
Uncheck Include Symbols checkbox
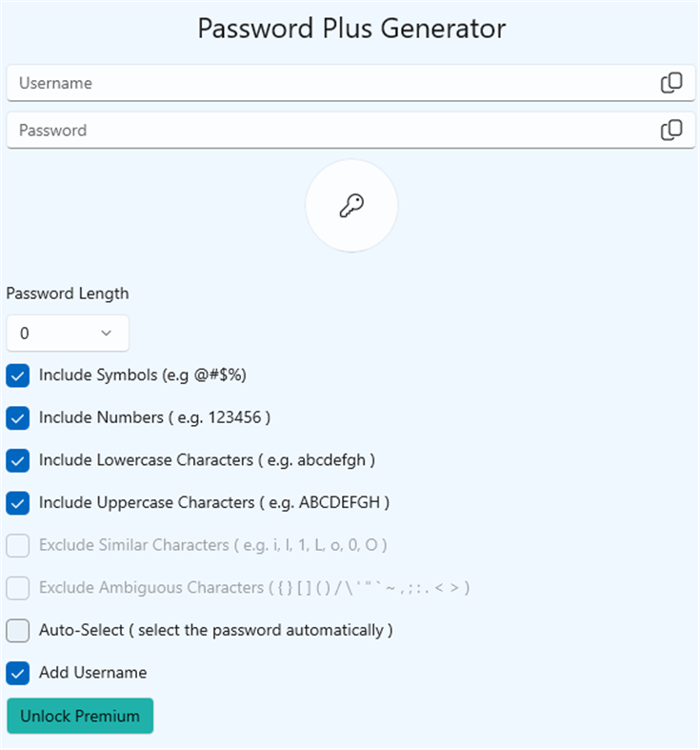[x=18, y=375]
